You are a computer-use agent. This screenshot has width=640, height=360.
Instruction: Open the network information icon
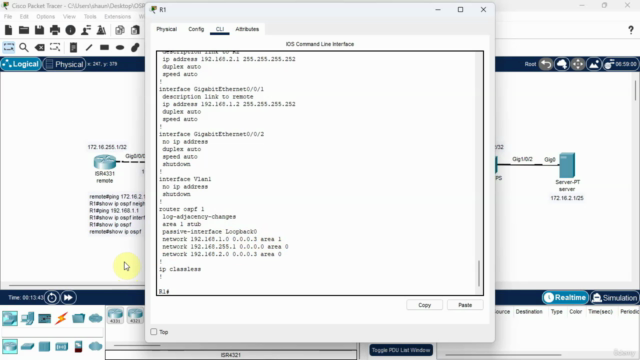tap(71, 30)
